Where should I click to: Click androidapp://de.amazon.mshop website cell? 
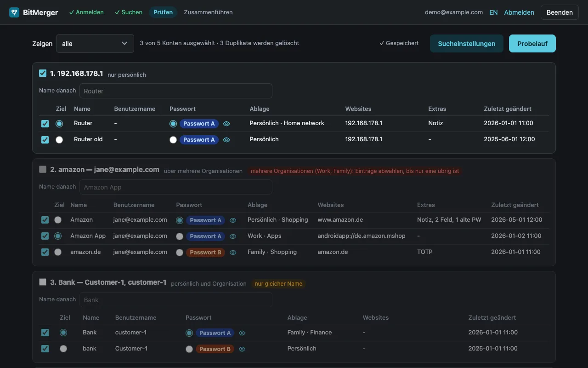tap(362, 236)
